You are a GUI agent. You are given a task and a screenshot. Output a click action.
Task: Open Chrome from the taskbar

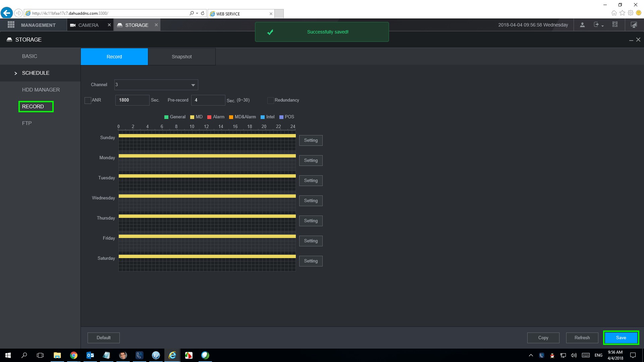[x=74, y=355]
